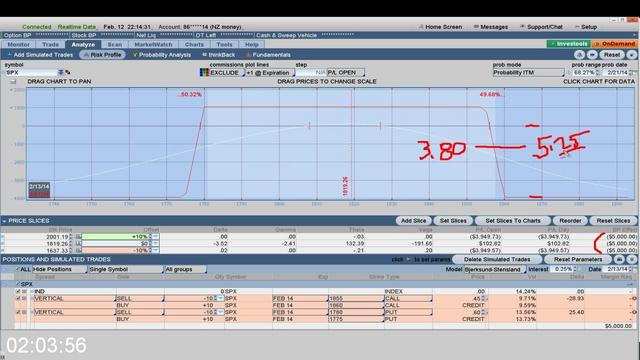
Task: Open the symbol selector arrow icon
Action: click(x=61, y=72)
